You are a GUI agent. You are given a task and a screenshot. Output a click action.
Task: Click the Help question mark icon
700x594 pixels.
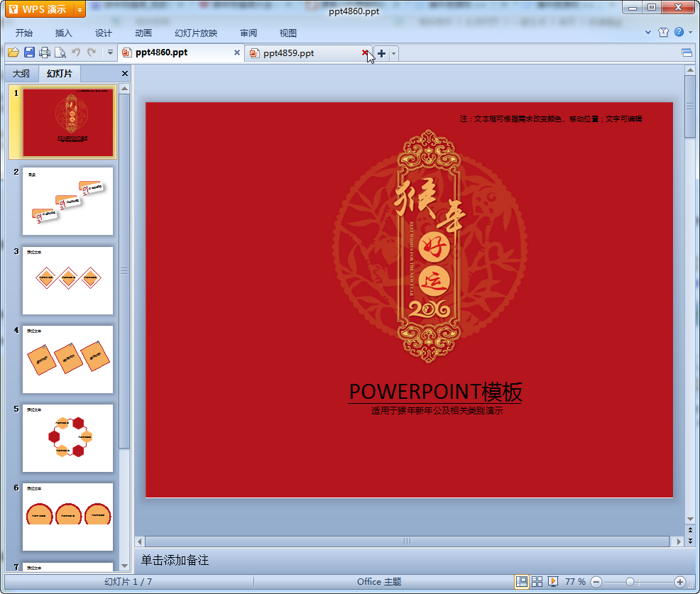pos(679,33)
